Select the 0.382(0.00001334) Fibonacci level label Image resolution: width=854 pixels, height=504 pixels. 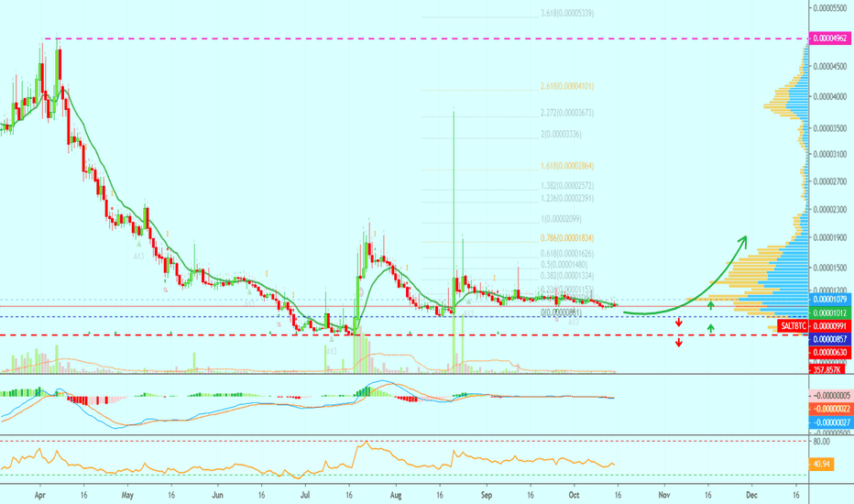[x=567, y=276]
